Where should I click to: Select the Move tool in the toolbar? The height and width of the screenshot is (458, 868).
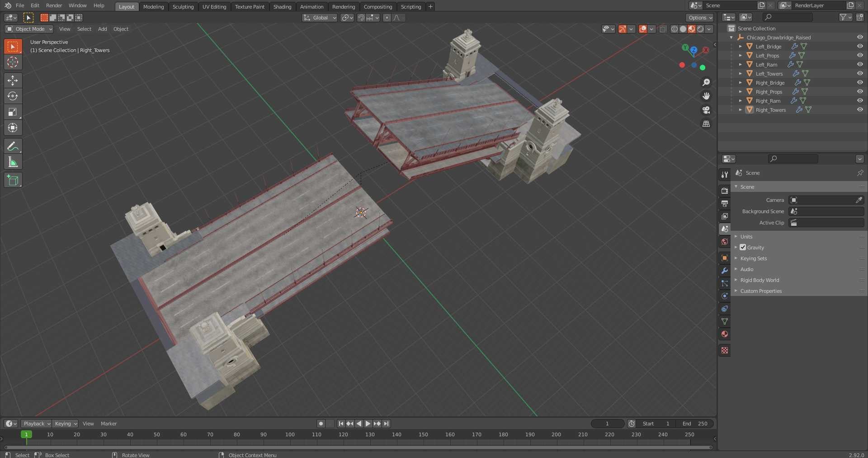(x=13, y=81)
